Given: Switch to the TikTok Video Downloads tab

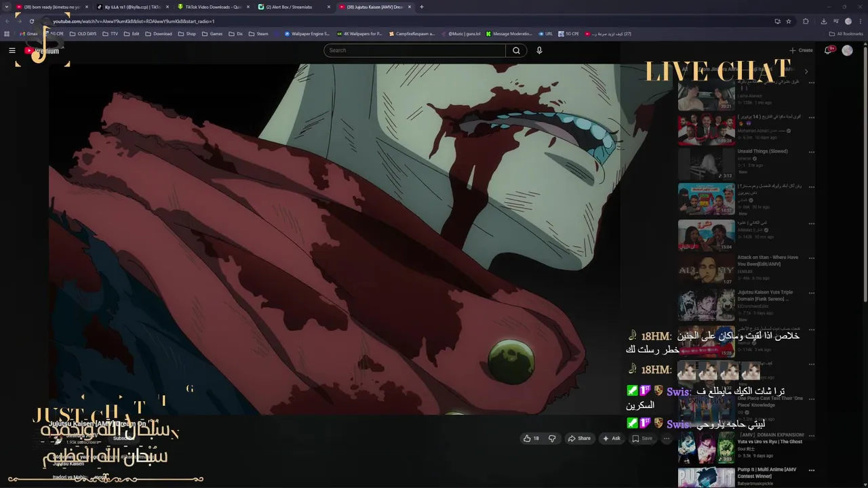Looking at the screenshot, I should [x=213, y=7].
